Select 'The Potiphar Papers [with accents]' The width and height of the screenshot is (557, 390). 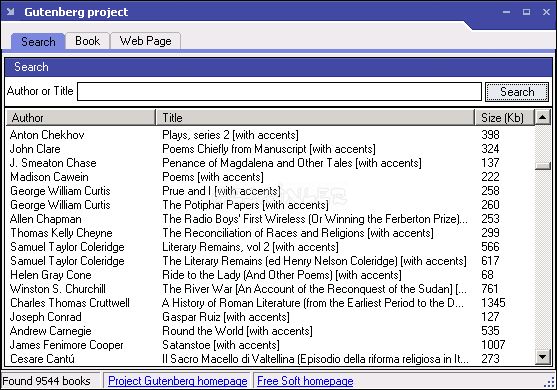(245, 205)
